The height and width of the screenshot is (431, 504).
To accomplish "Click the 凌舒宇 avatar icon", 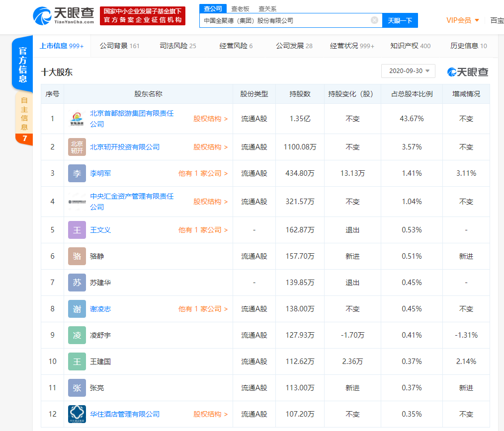I will pos(77,335).
